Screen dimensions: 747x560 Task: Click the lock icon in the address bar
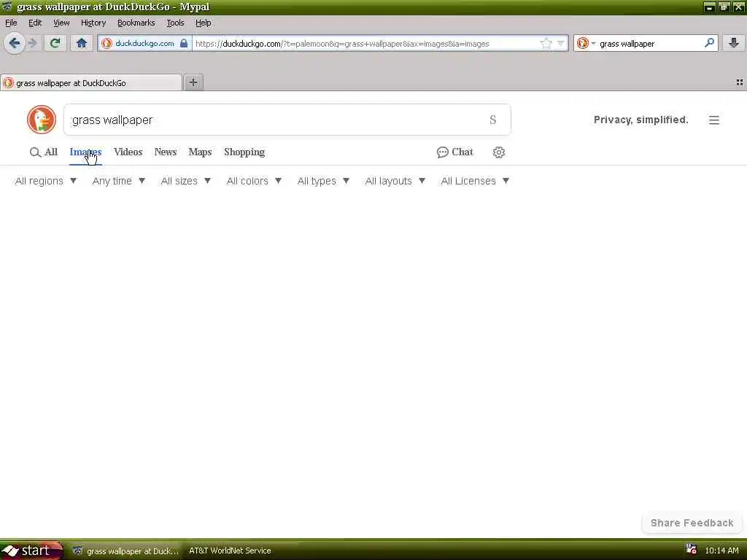(x=183, y=43)
